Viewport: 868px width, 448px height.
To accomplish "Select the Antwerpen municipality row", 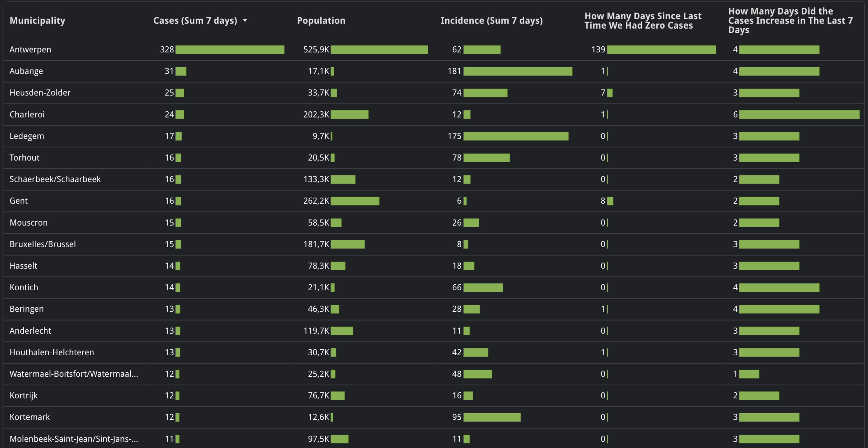I will (x=30, y=50).
